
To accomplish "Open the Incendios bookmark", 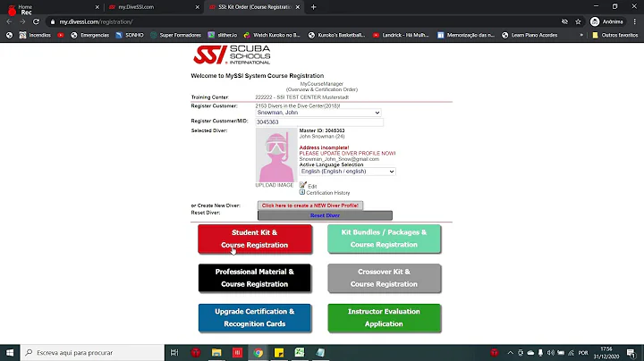I will click(x=35, y=35).
